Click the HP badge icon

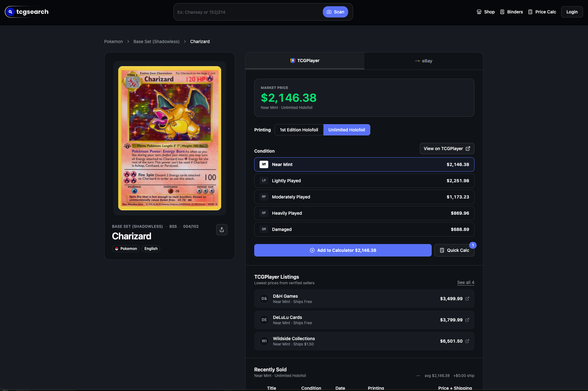point(264,213)
